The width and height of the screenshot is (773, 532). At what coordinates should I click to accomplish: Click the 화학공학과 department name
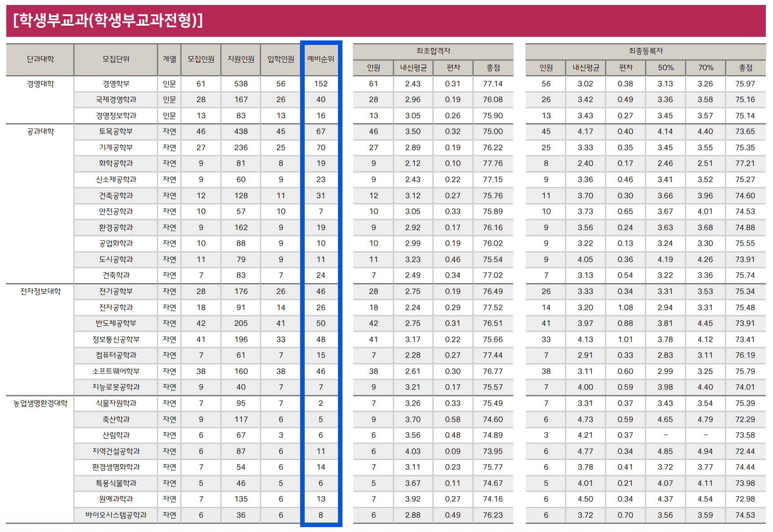click(x=116, y=164)
